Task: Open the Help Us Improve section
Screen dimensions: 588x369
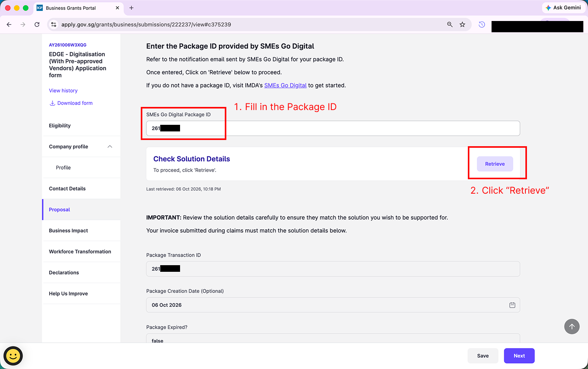Action: 81,294
